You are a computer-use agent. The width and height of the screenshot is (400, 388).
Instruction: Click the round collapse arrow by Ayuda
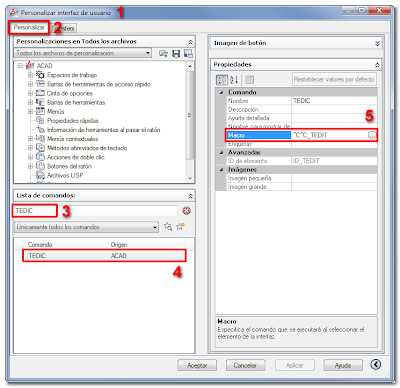coord(376,365)
